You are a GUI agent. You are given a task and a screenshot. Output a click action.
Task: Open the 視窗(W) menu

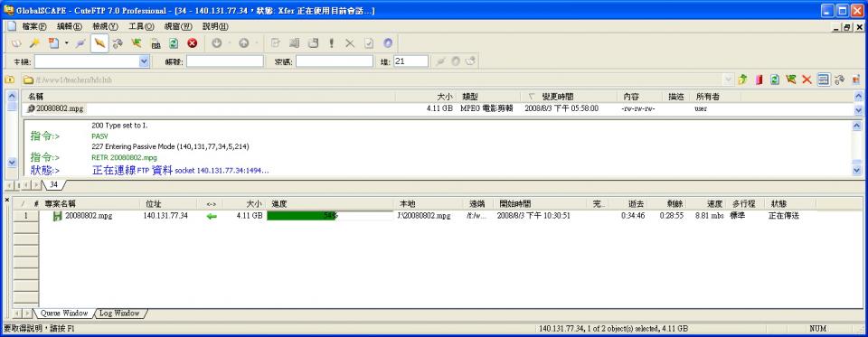(178, 26)
